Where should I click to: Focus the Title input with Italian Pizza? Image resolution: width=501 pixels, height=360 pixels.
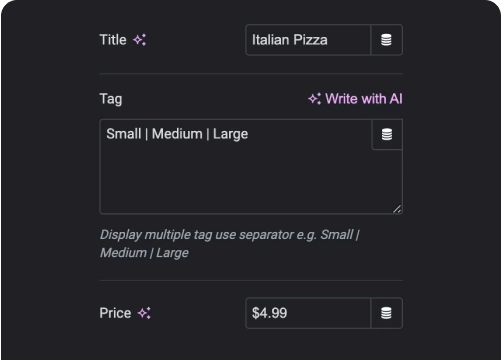tap(308, 40)
